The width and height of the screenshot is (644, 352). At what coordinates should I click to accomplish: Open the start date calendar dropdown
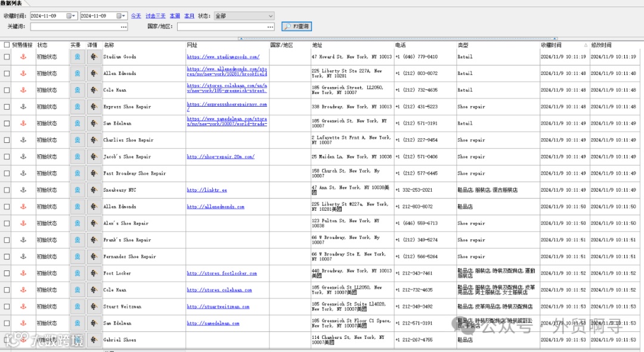(70, 16)
